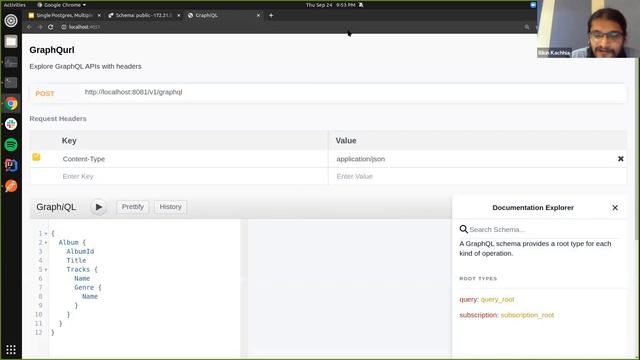Open the Google Chrome app menu
Image resolution: width=640 pixels, height=360 pixels.
(62, 5)
